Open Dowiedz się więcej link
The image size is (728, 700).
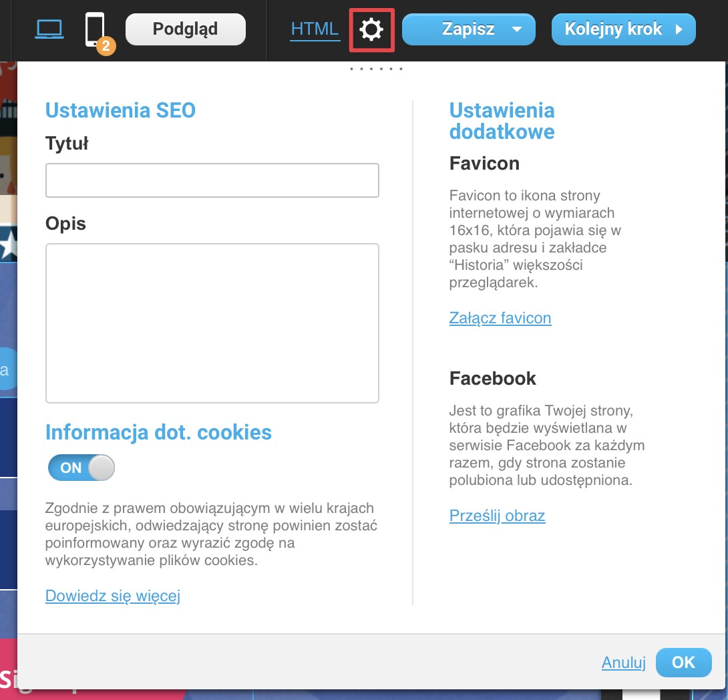click(113, 596)
